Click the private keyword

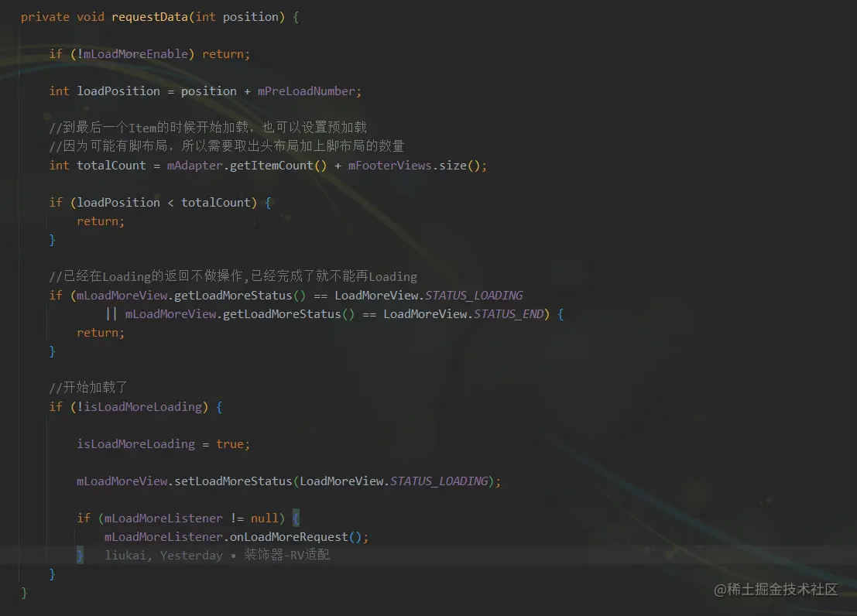click(x=45, y=17)
